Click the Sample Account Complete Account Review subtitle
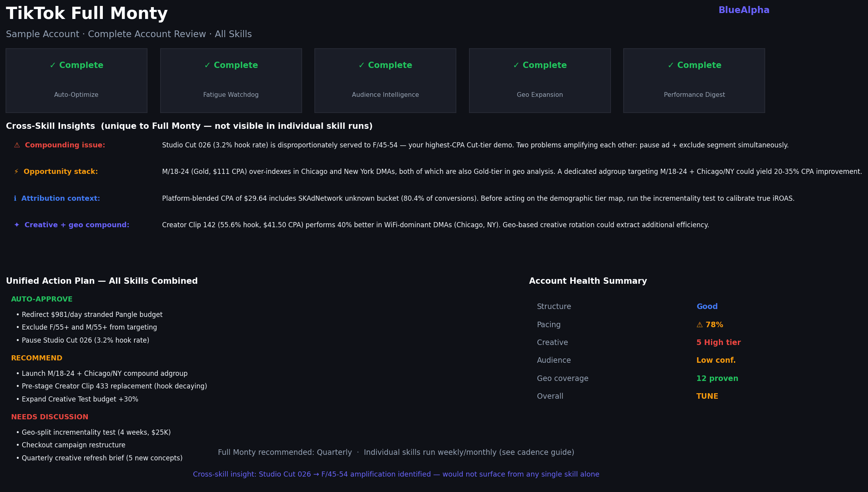Viewport: 868px width, 492px height. click(129, 34)
